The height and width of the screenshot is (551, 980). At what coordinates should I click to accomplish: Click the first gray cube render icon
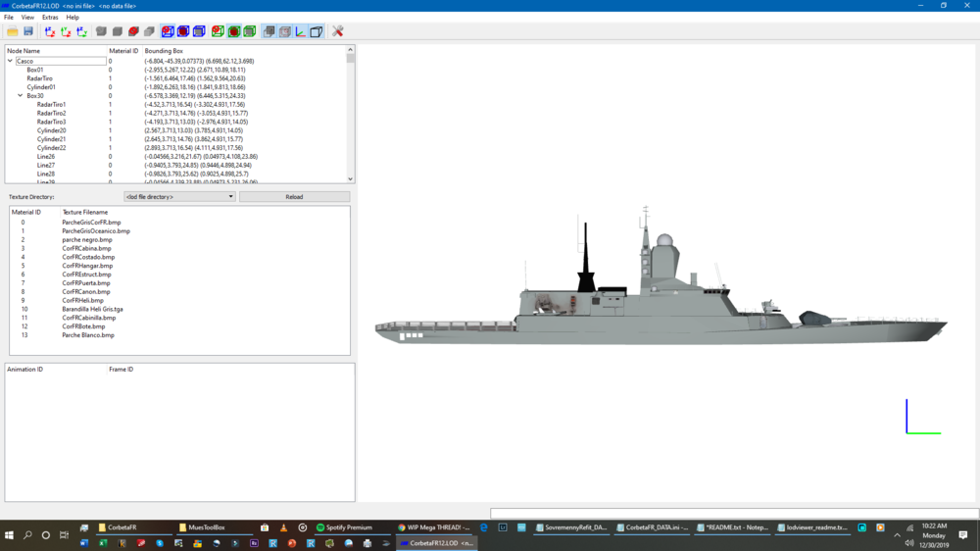tap(101, 31)
